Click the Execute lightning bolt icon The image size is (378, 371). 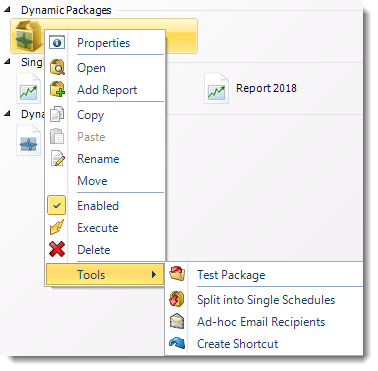pyautogui.click(x=57, y=228)
